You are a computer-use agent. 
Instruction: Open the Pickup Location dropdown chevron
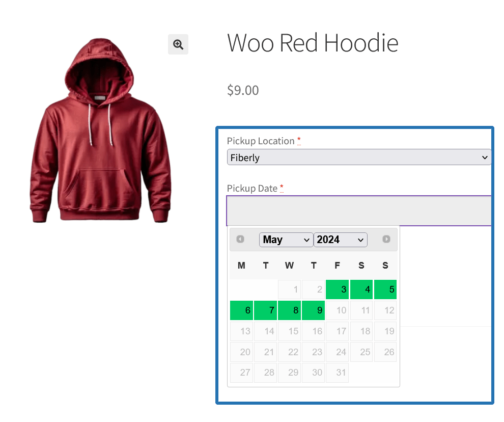(484, 157)
